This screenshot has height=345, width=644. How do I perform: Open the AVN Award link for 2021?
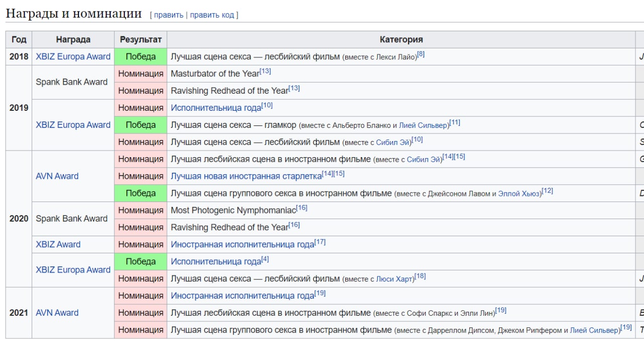[x=57, y=313]
